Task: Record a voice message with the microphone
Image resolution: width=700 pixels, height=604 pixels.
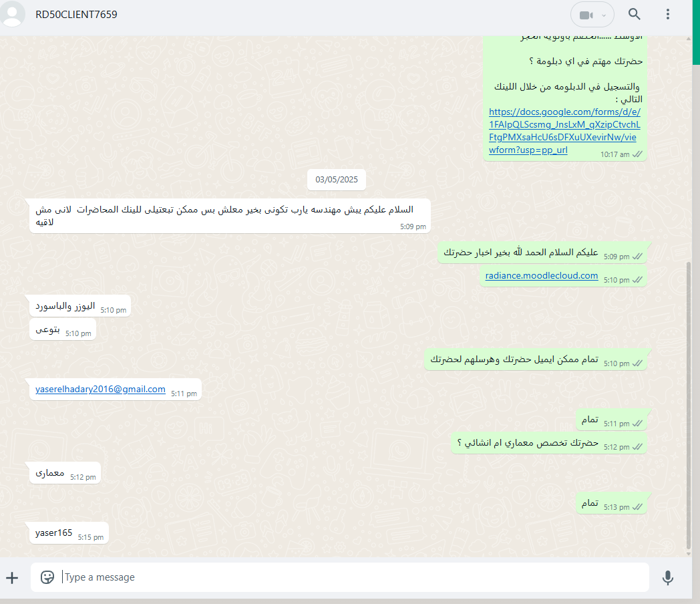Action: (x=668, y=578)
